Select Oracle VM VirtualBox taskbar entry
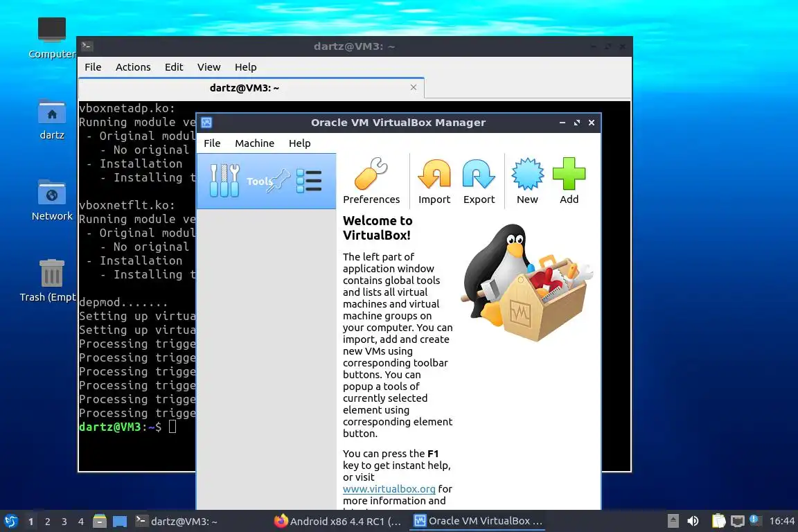This screenshot has width=798, height=532. tap(477, 521)
